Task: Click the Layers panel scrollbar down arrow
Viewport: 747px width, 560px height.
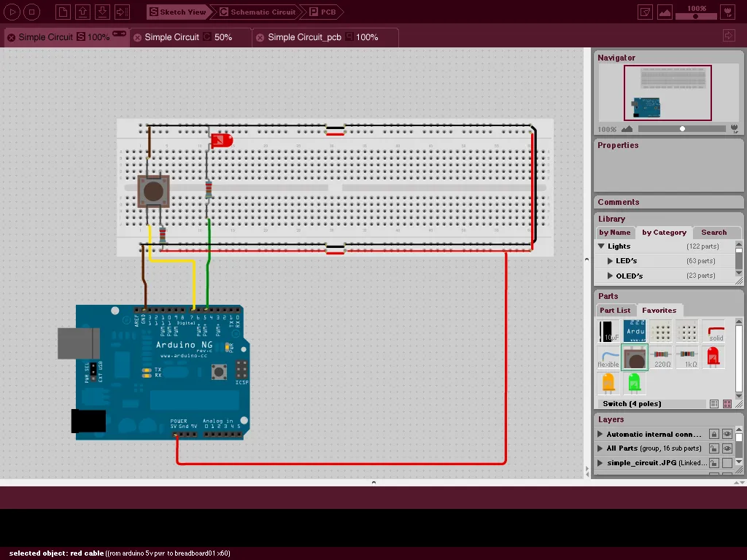Action: pyautogui.click(x=739, y=462)
